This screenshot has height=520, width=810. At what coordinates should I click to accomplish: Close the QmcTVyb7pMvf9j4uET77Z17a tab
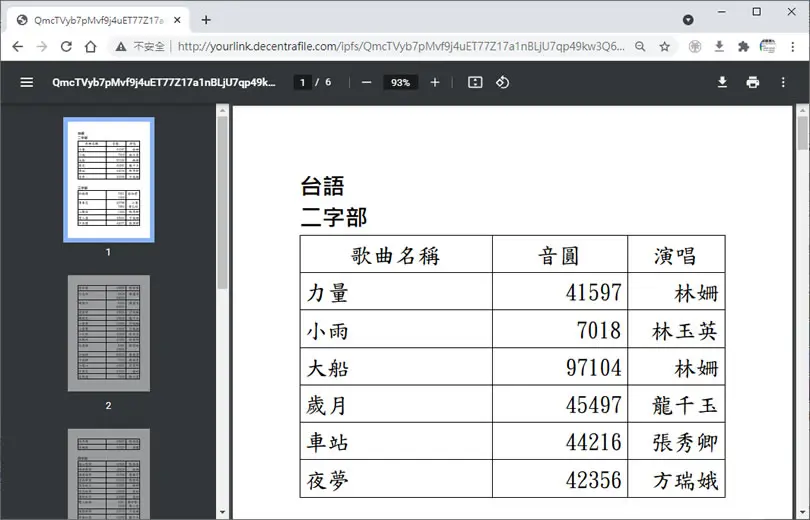(177, 20)
